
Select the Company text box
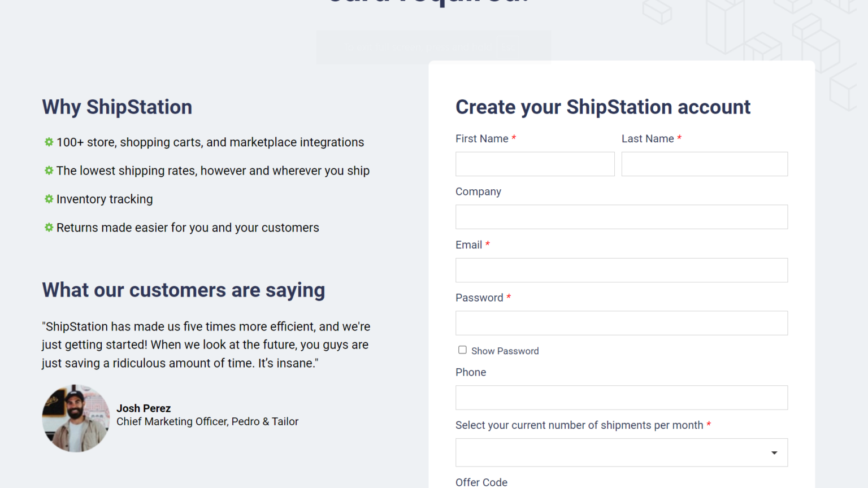pos(622,217)
